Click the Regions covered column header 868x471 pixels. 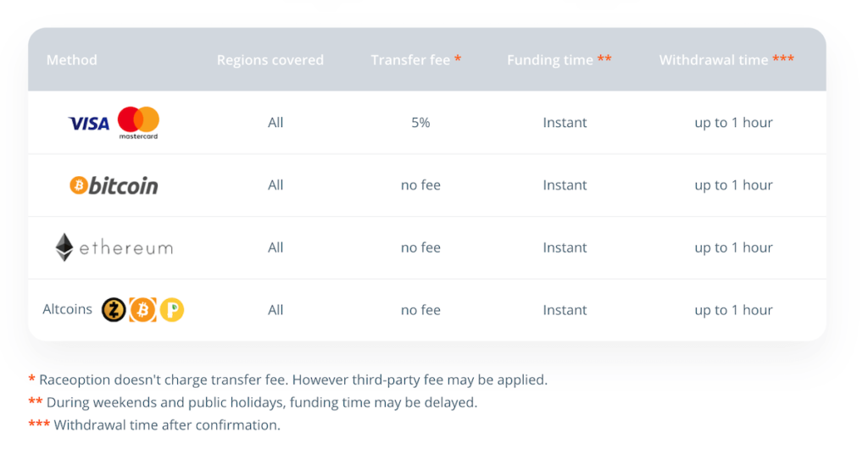(x=270, y=60)
